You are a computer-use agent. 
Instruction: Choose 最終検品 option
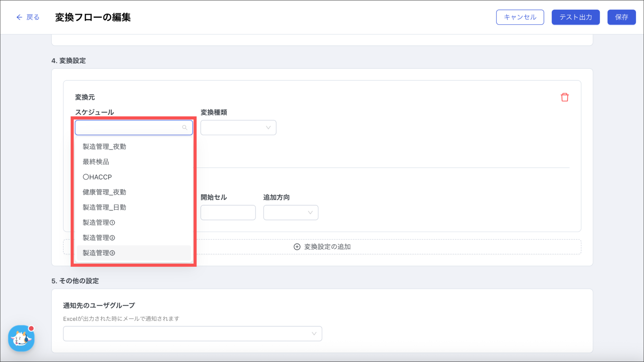(x=96, y=162)
